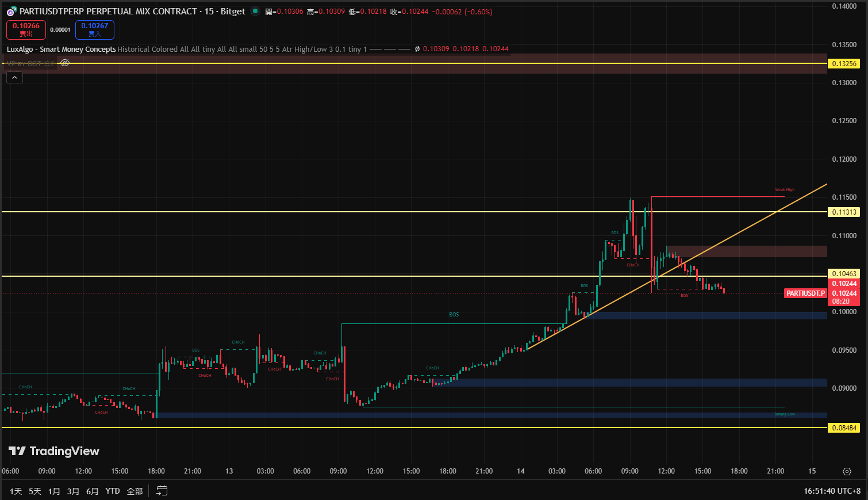The width and height of the screenshot is (868, 500).
Task: Click the TradingView logo
Action: coord(54,451)
